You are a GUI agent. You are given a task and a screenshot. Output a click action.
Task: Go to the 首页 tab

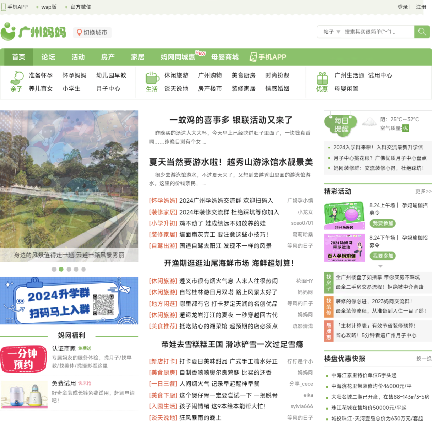click(x=19, y=57)
